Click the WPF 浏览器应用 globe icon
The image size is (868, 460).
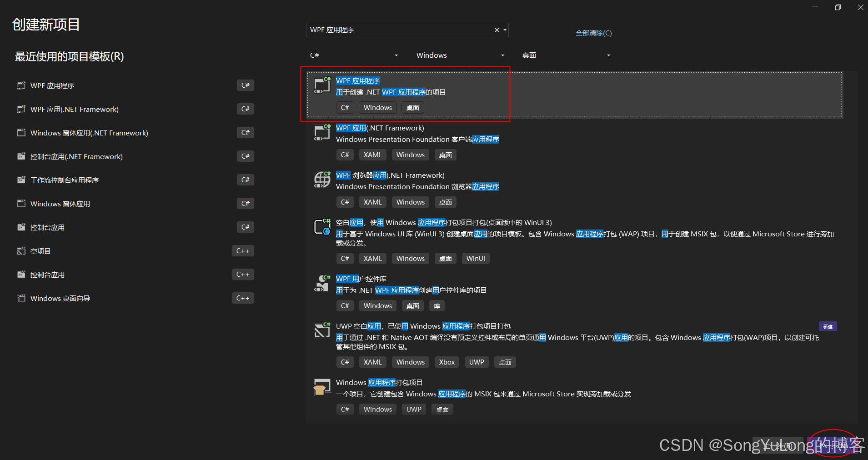322,180
